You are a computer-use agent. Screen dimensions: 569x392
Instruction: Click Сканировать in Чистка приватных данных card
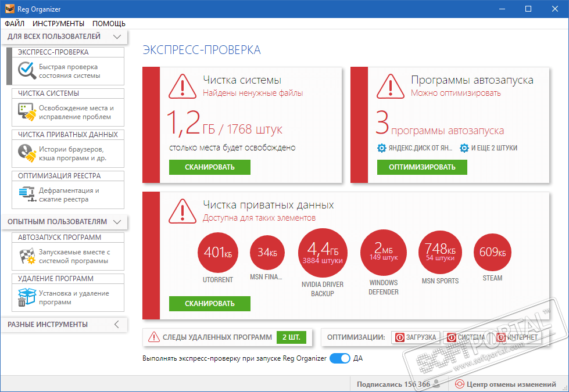(210, 304)
